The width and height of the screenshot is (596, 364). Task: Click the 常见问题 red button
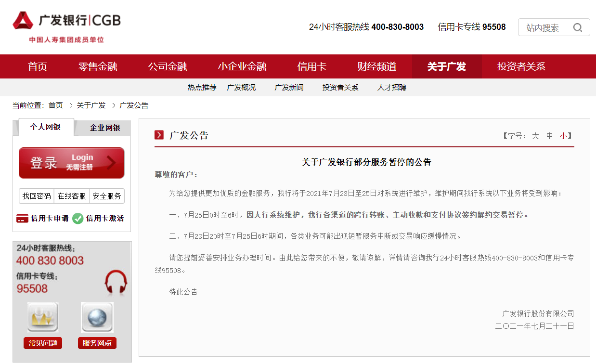[43, 343]
